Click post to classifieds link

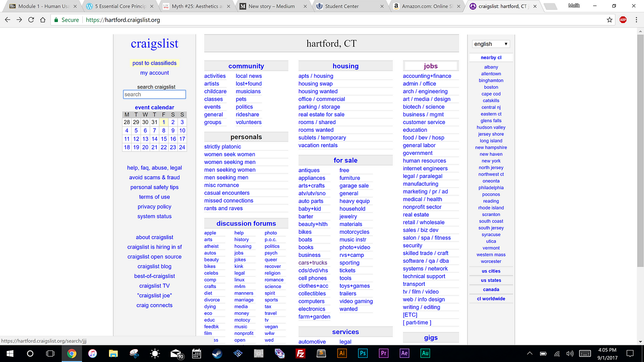pos(155,63)
